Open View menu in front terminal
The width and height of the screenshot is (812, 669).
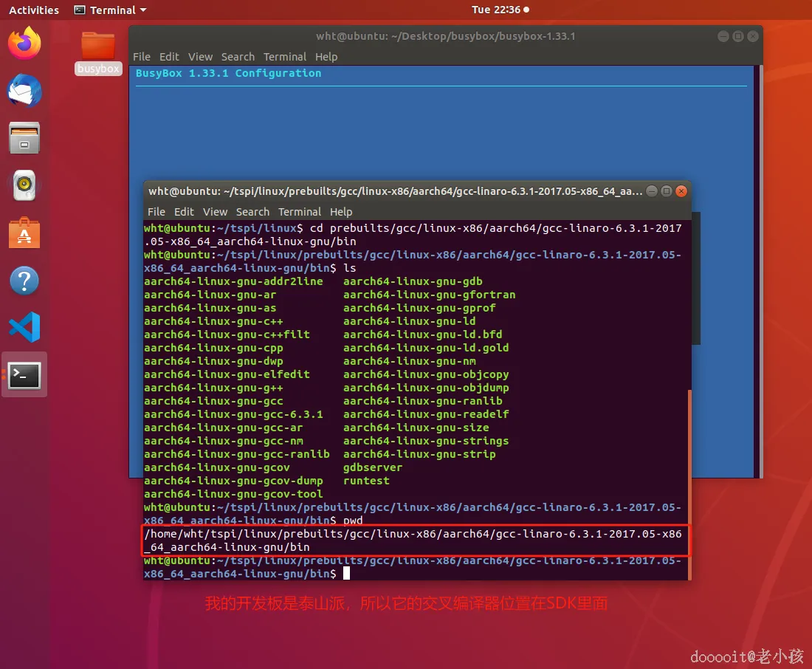(x=215, y=212)
